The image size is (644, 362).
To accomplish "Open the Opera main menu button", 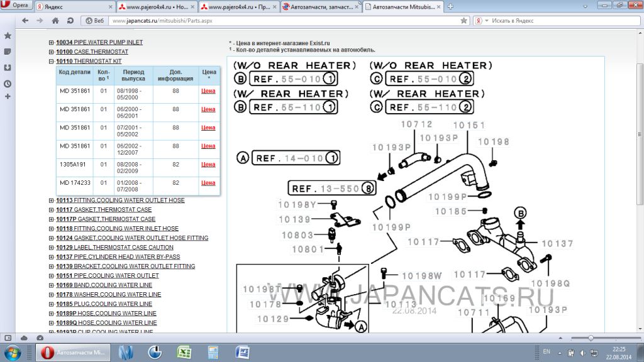I will click(x=16, y=5).
